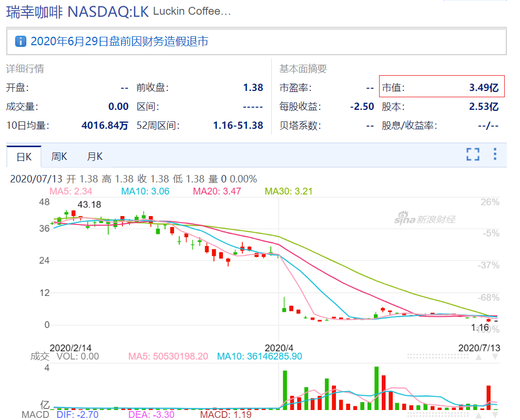
Task: Click the MA10: 3.06 price legend
Action: click(x=145, y=191)
